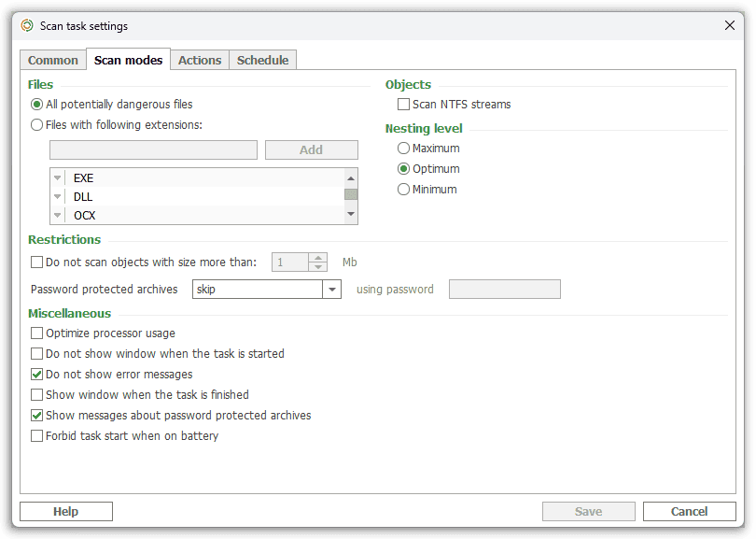Click the Scan task settings app icon
Viewport: 756px width, 539px height.
point(27,25)
